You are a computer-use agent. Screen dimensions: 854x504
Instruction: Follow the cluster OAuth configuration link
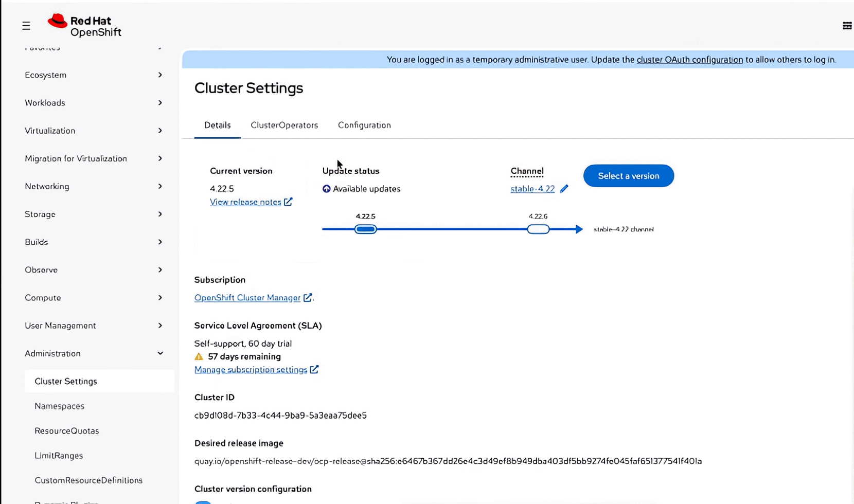coord(690,60)
